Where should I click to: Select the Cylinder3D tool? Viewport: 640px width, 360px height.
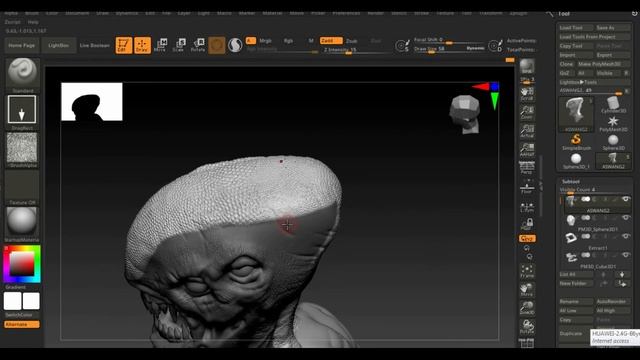pos(613,105)
